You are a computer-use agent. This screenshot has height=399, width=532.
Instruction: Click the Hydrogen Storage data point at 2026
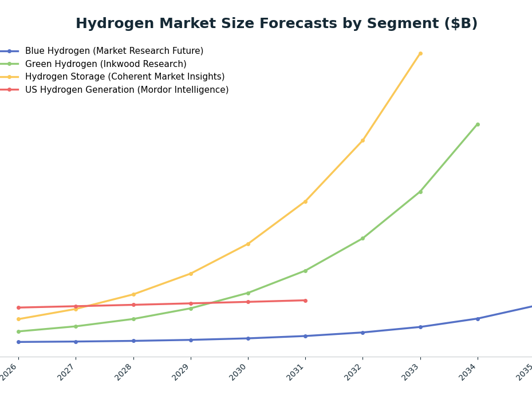[x=19, y=319]
